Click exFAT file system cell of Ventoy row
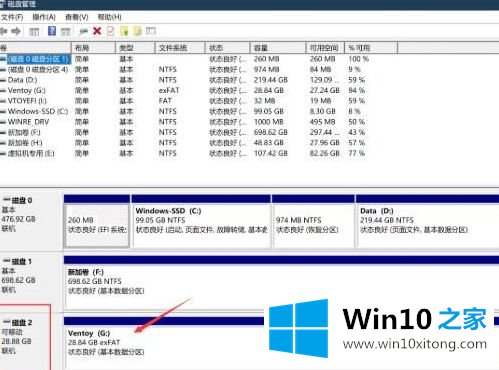The height and width of the screenshot is (370, 499). [x=169, y=90]
